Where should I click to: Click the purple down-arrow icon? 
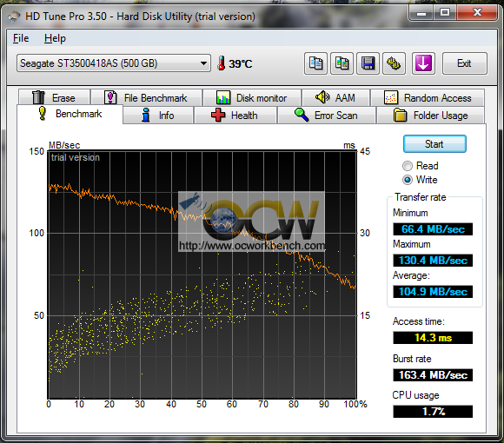(423, 63)
